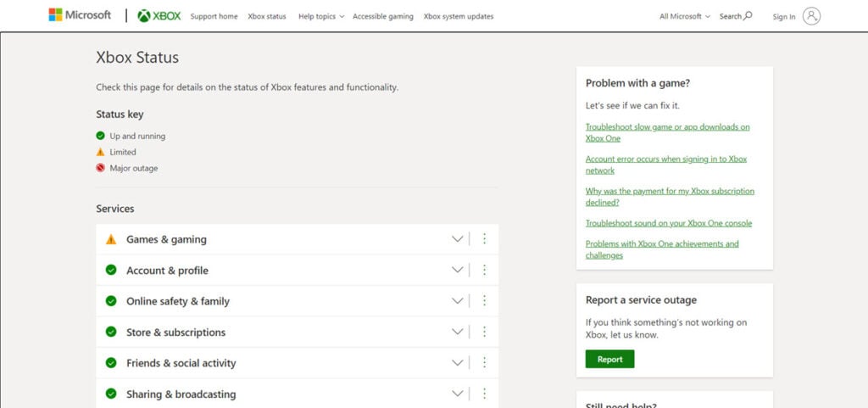This screenshot has width=868, height=408.
Task: Click the search magnifier icon
Action: click(748, 15)
